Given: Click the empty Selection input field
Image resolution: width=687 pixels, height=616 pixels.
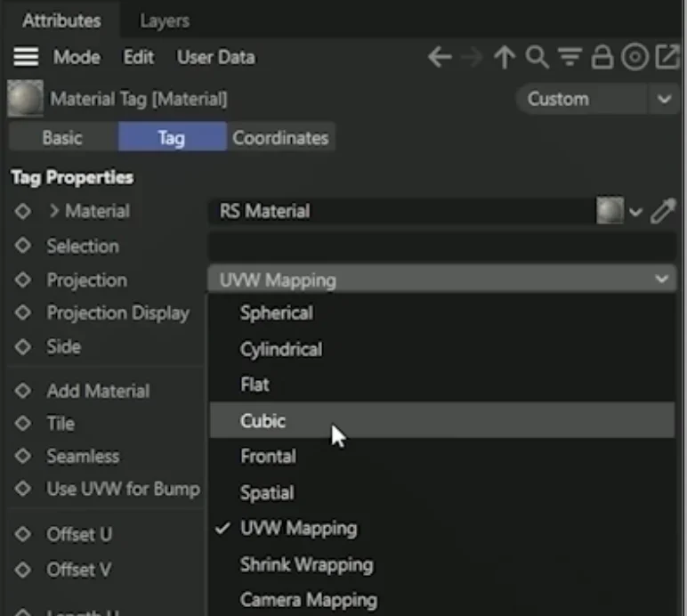Looking at the screenshot, I should tap(442, 246).
